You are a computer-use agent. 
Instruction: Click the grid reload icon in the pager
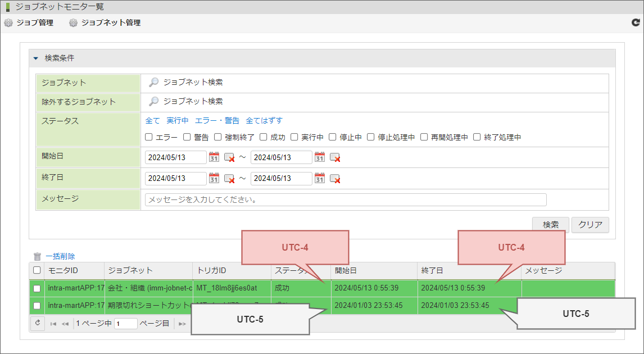click(38, 323)
